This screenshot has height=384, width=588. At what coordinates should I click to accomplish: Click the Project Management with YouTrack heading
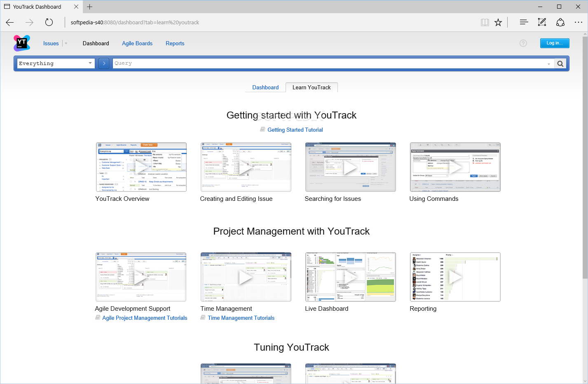(291, 231)
